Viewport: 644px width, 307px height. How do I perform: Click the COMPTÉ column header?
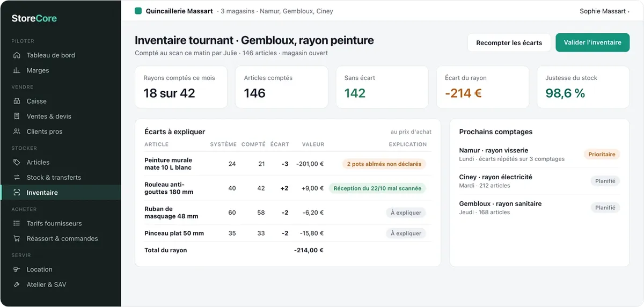point(253,144)
